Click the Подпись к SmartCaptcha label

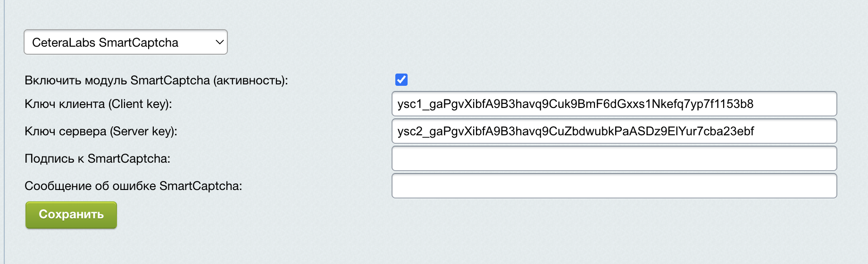pos(97,158)
